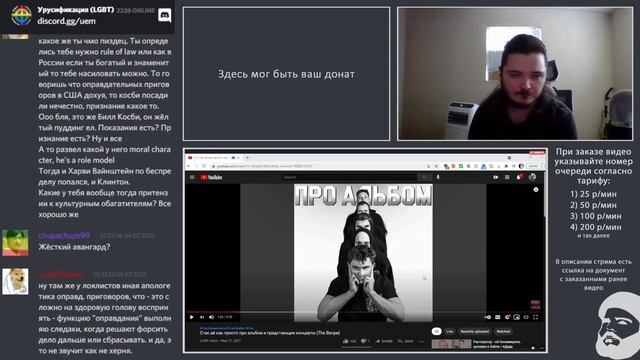Play the YouTube video
This screenshot has height=360, width=640.
(192, 317)
